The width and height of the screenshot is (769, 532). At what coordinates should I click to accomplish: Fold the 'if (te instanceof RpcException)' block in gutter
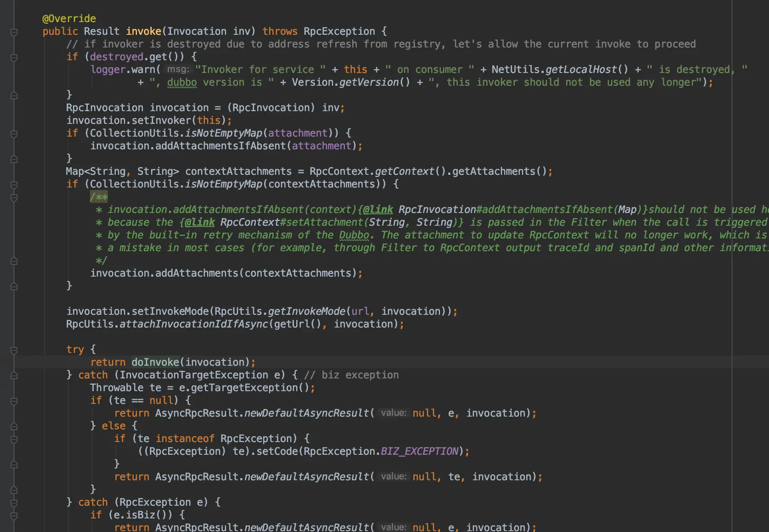pyautogui.click(x=14, y=440)
